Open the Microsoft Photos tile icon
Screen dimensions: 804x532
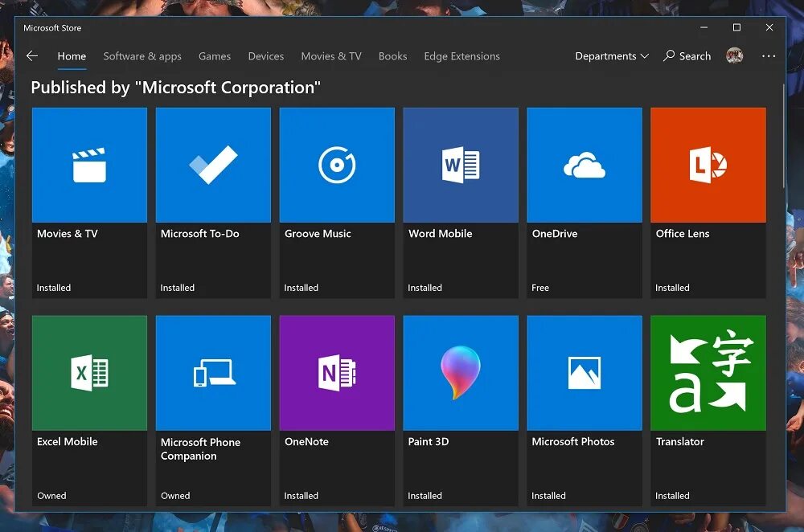pos(585,373)
